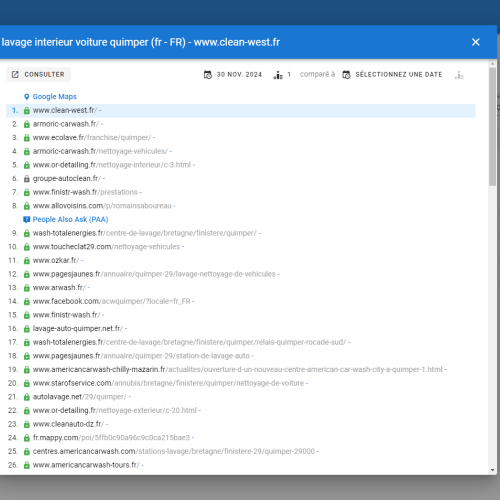Open the www.ecolave.fr franchise quimper result

coord(92,138)
